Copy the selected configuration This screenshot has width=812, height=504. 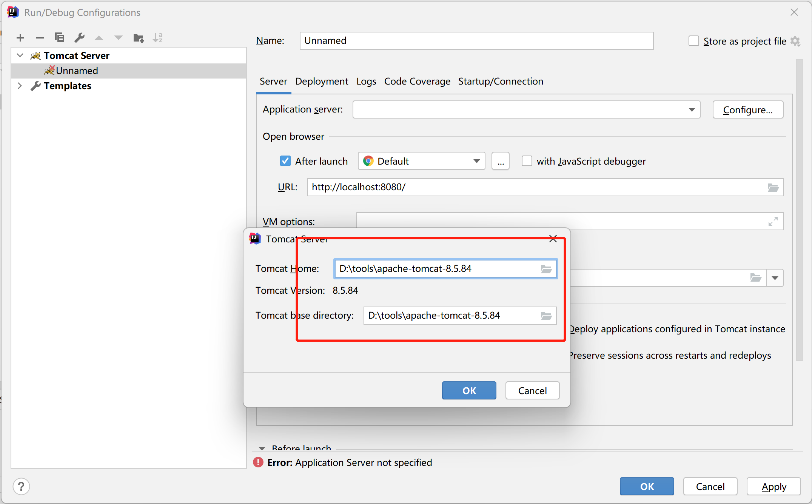(60, 38)
